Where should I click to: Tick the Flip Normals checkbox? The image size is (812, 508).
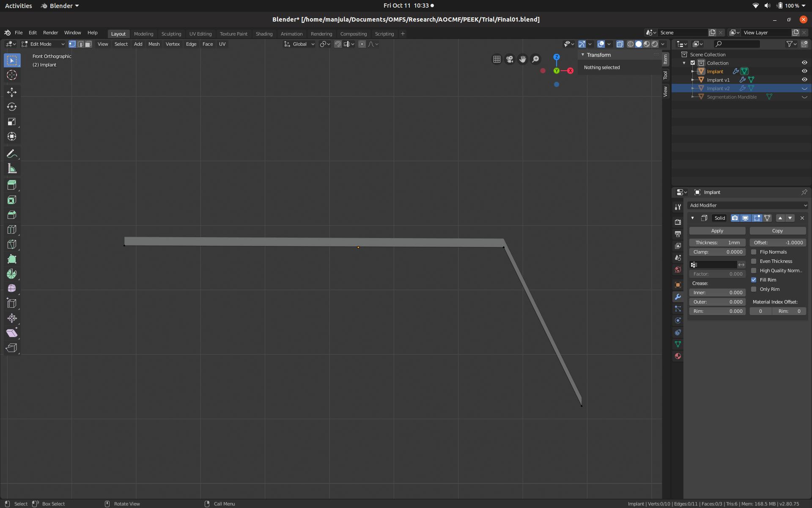754,252
